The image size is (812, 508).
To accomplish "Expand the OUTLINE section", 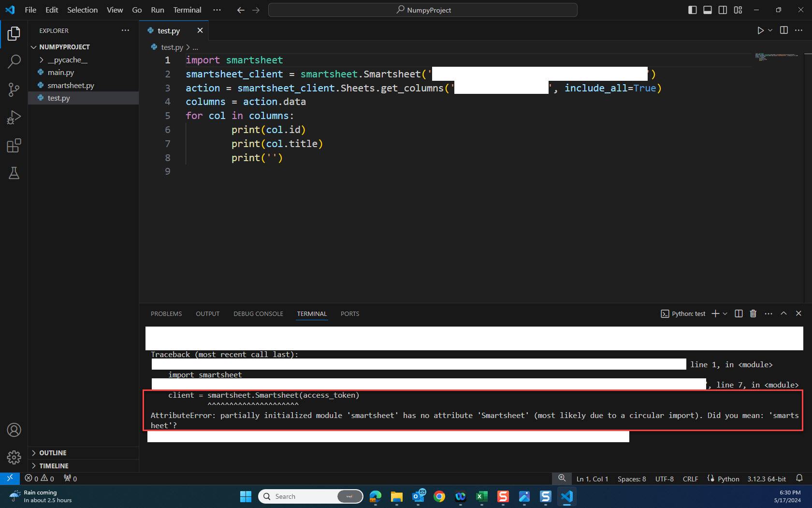I will pyautogui.click(x=83, y=453).
